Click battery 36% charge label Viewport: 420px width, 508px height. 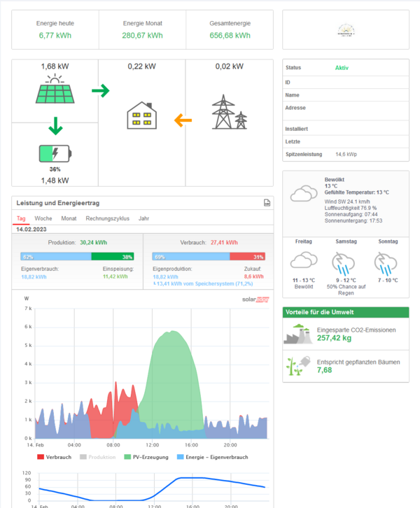pos(55,169)
